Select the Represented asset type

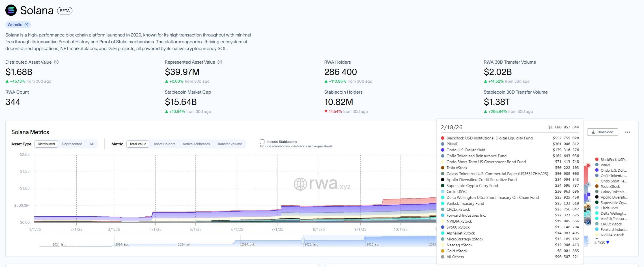[x=72, y=144]
